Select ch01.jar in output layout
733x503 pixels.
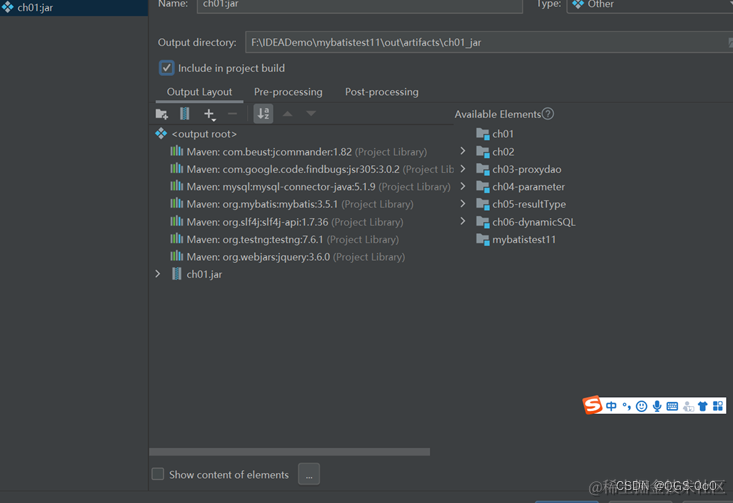pos(204,274)
